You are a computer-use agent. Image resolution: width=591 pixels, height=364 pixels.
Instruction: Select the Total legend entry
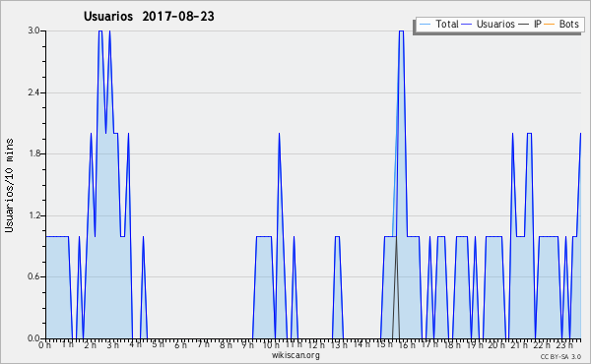tap(438, 24)
